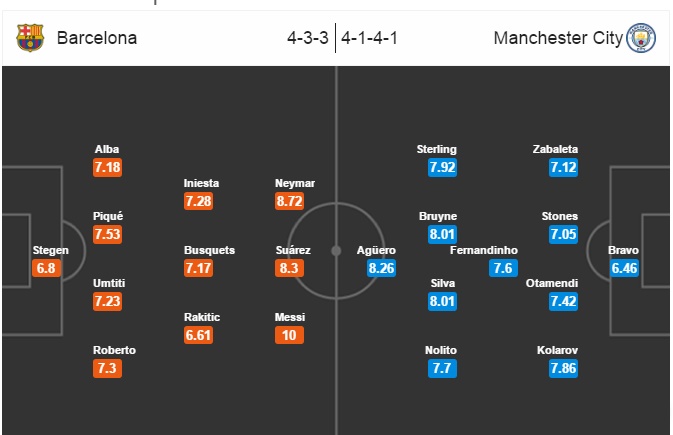Screen dimensions: 673x435
Task: Open Iniesta's player name
Action: (201, 183)
